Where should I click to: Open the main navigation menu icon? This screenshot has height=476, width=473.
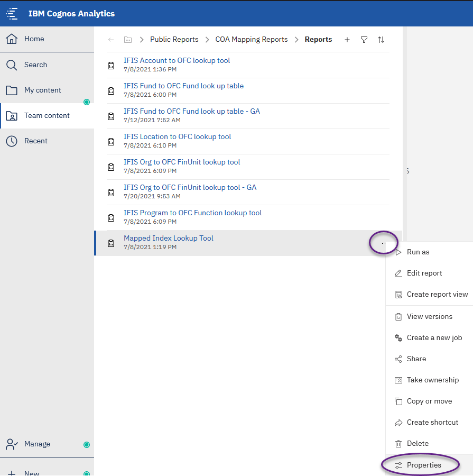tap(12, 14)
